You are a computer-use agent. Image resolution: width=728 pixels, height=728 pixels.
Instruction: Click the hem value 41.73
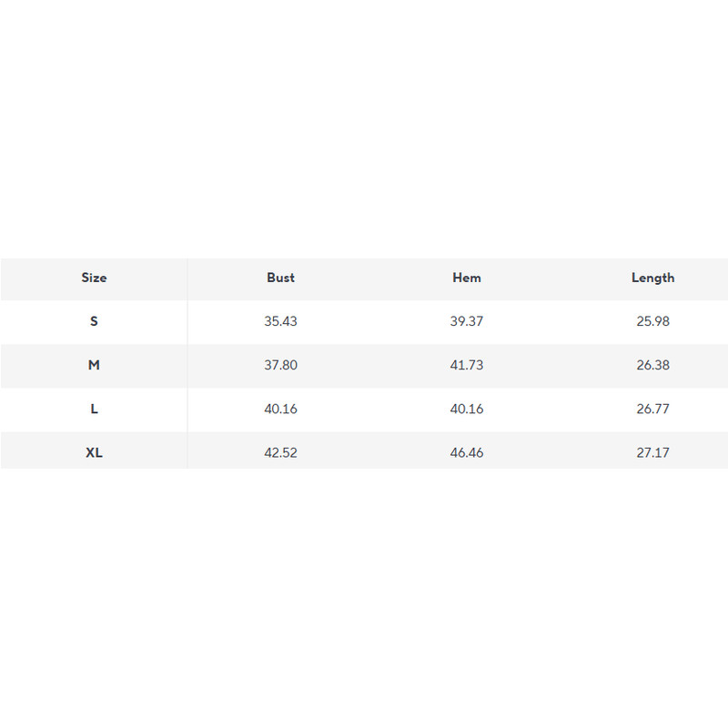coord(467,365)
